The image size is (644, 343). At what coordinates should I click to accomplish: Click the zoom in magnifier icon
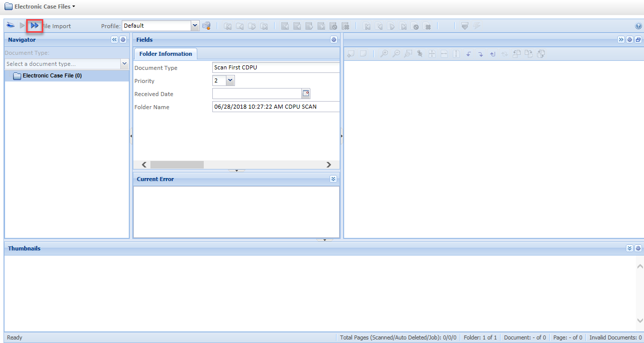tap(384, 54)
